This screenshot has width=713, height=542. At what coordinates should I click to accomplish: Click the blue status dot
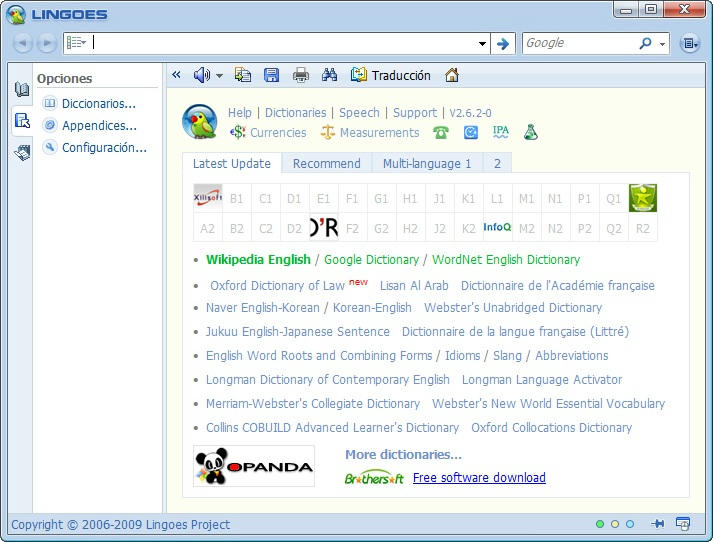coord(630,524)
